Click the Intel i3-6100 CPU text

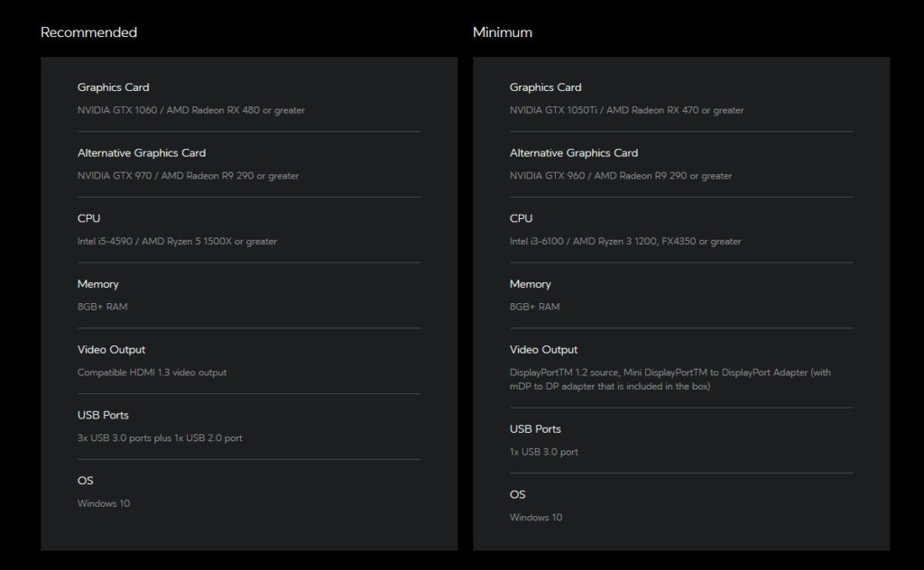tap(624, 242)
